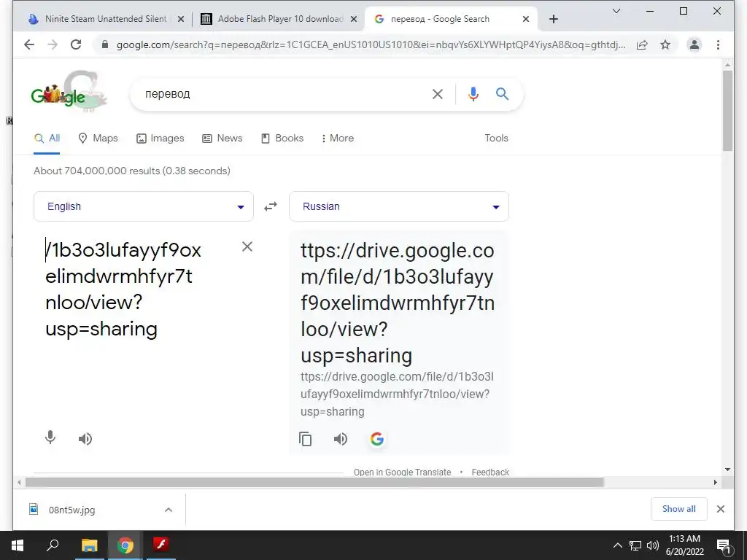
Task: Swap the English and Russian languages
Action: 271,206
